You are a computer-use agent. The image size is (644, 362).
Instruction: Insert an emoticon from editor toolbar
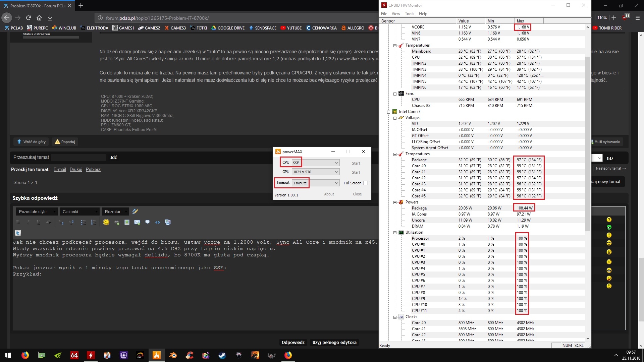(x=106, y=222)
